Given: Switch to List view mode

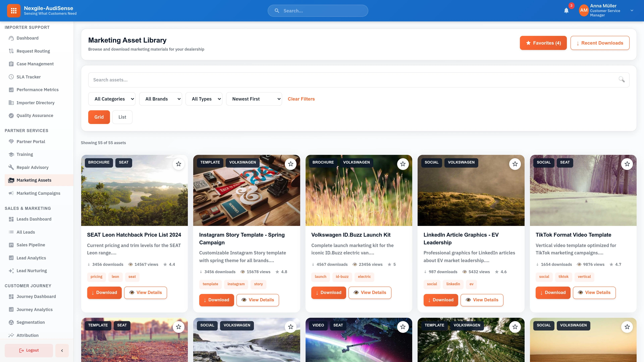Looking at the screenshot, I should point(122,117).
